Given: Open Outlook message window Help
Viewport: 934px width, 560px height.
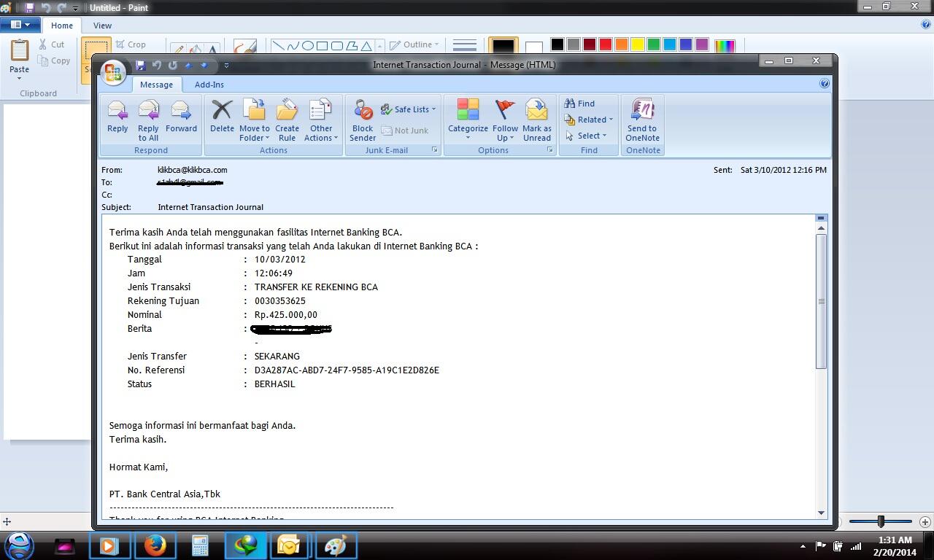Looking at the screenshot, I should coord(825,84).
